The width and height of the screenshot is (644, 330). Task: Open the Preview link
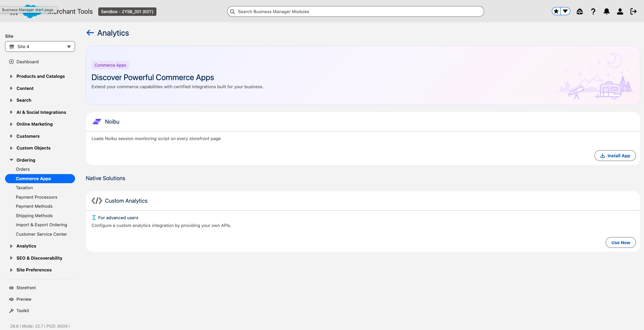[x=24, y=299]
